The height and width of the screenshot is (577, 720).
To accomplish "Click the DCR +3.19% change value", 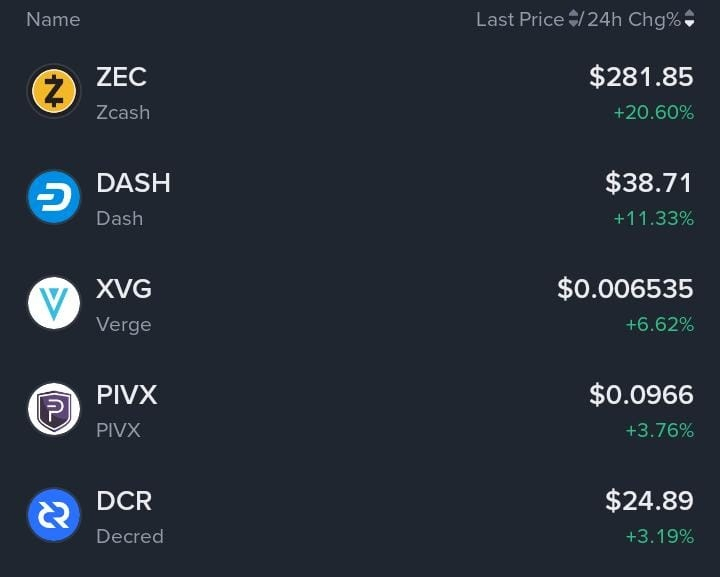I will tap(659, 537).
